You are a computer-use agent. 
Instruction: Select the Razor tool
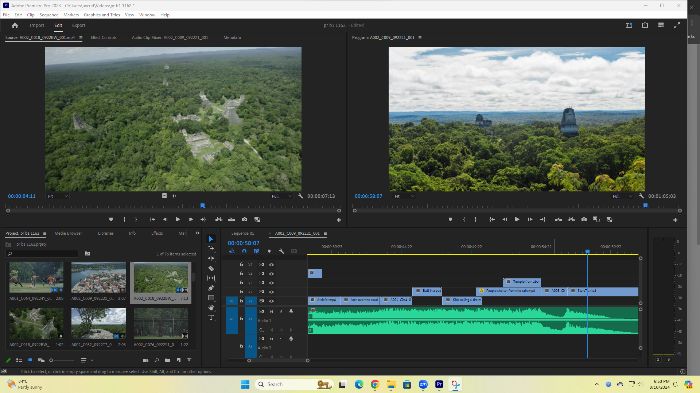[x=211, y=268]
